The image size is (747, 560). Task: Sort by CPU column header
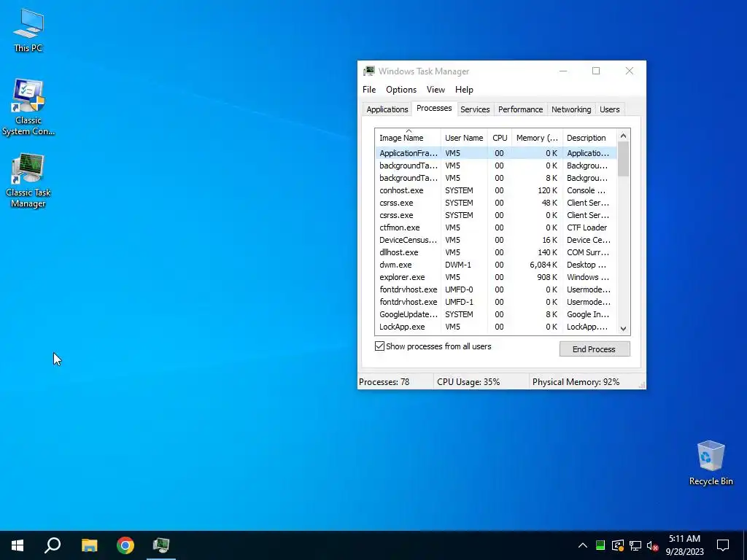coord(500,138)
